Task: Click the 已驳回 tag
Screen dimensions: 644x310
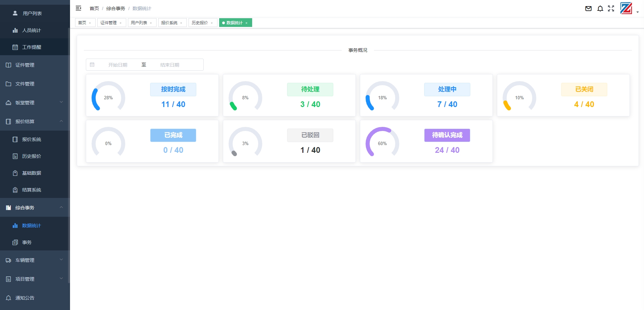Action: click(310, 135)
